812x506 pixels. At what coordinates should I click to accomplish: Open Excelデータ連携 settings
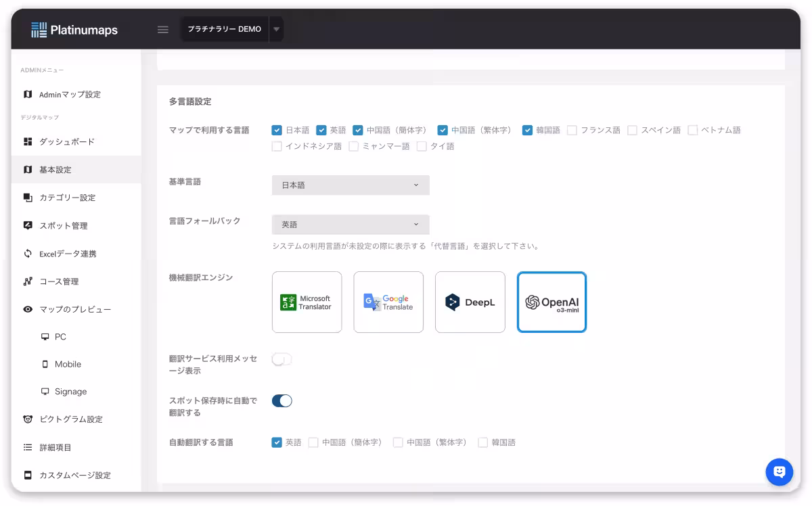point(70,253)
